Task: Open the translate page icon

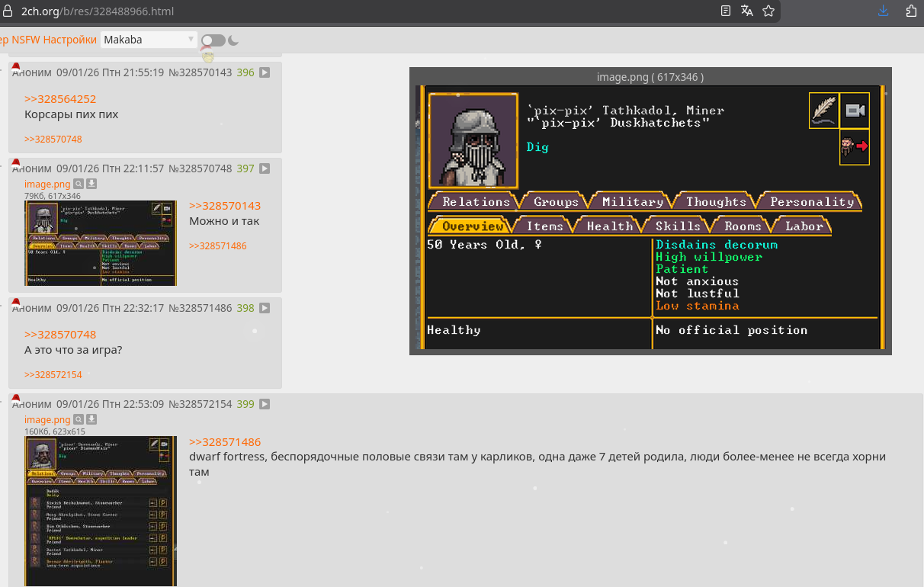Action: click(x=747, y=11)
